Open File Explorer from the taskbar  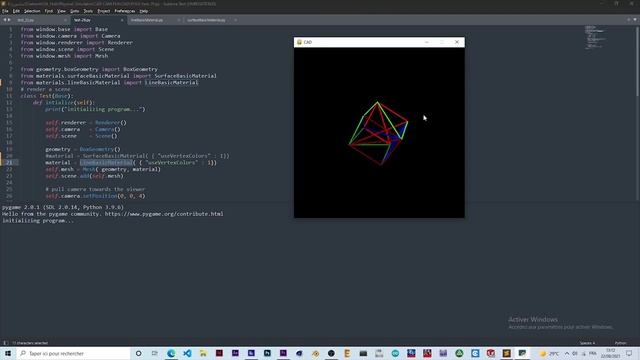[203, 353]
